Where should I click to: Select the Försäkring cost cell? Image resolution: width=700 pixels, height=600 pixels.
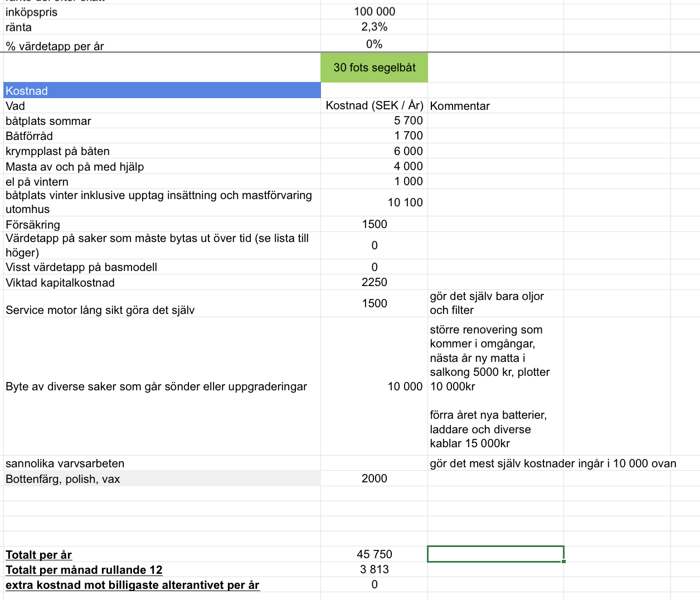click(374, 224)
